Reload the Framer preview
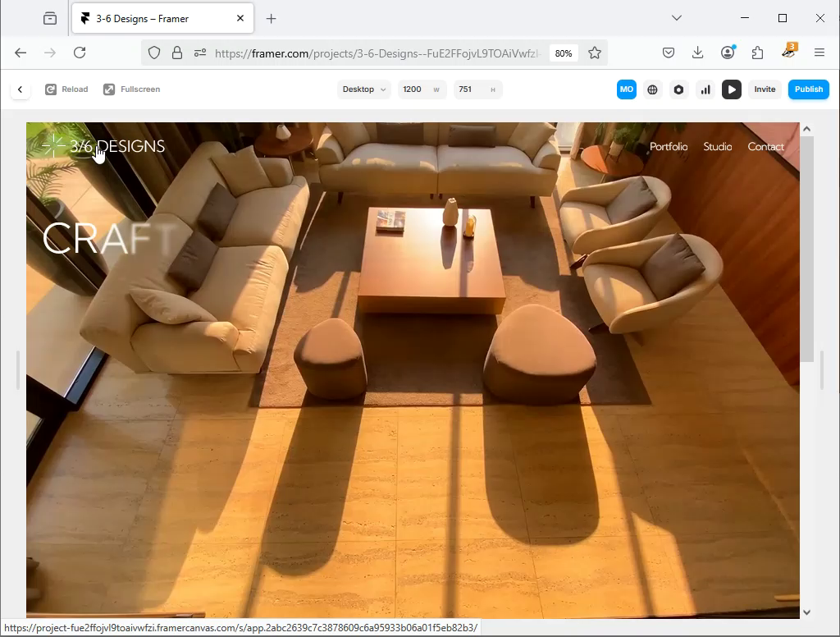The height and width of the screenshot is (637, 840). [x=66, y=89]
